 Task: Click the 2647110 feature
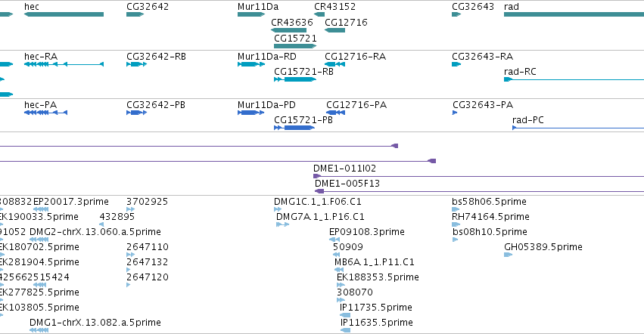point(131,255)
